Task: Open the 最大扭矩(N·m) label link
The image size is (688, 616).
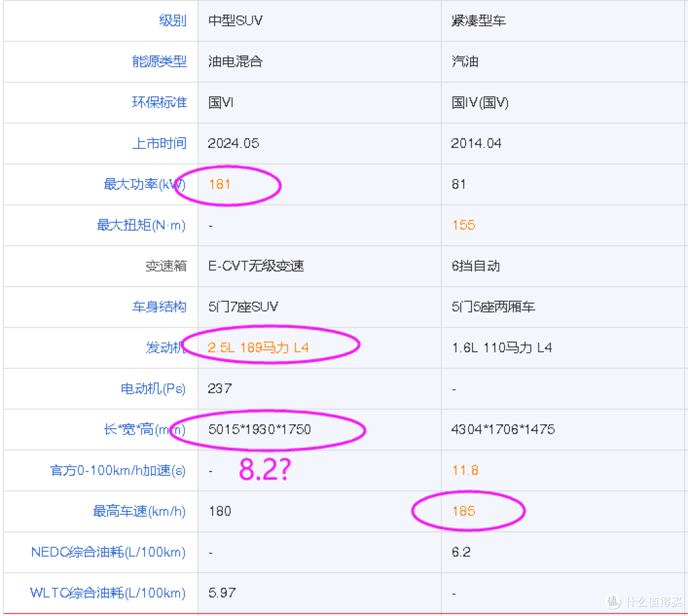Action: (141, 225)
